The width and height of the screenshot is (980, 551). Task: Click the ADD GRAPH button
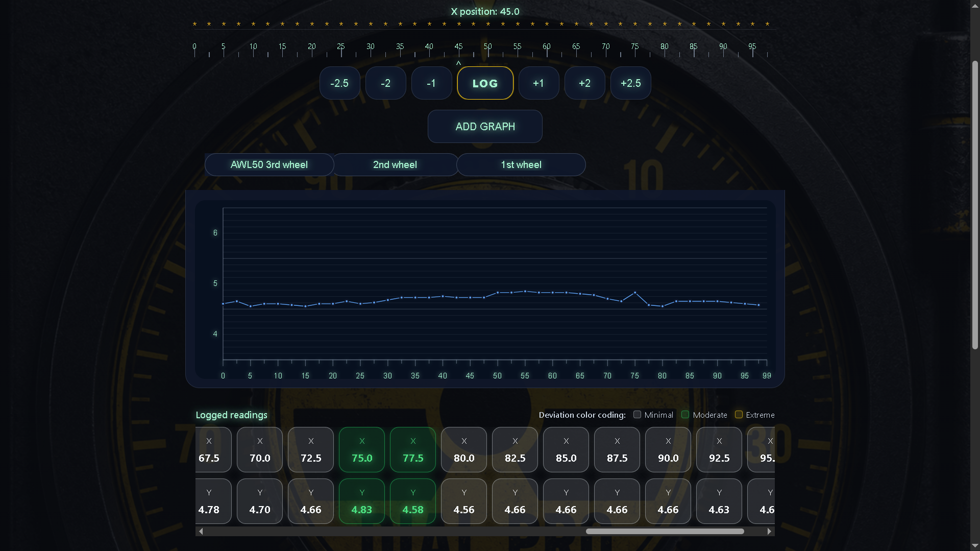click(x=485, y=127)
